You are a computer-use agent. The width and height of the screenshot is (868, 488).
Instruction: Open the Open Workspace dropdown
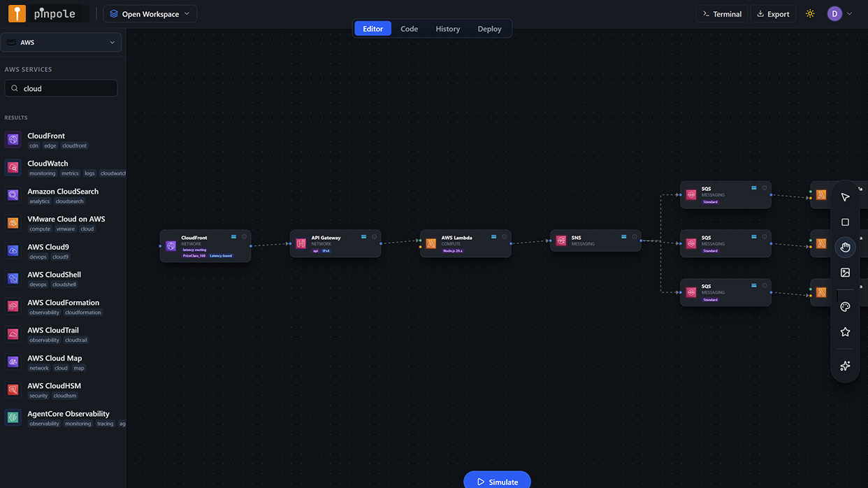point(150,13)
